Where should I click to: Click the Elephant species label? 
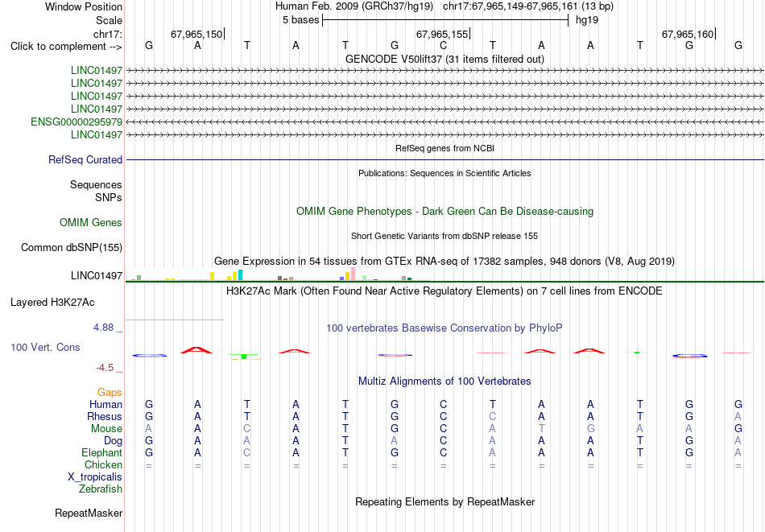point(102,453)
